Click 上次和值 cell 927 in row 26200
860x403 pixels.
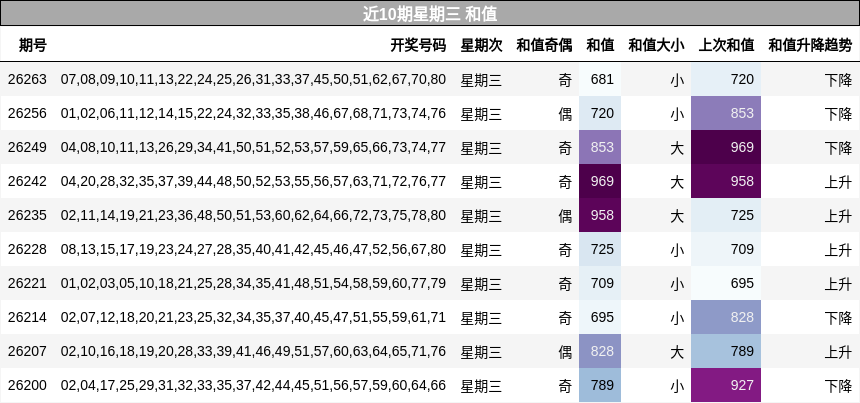pos(726,385)
